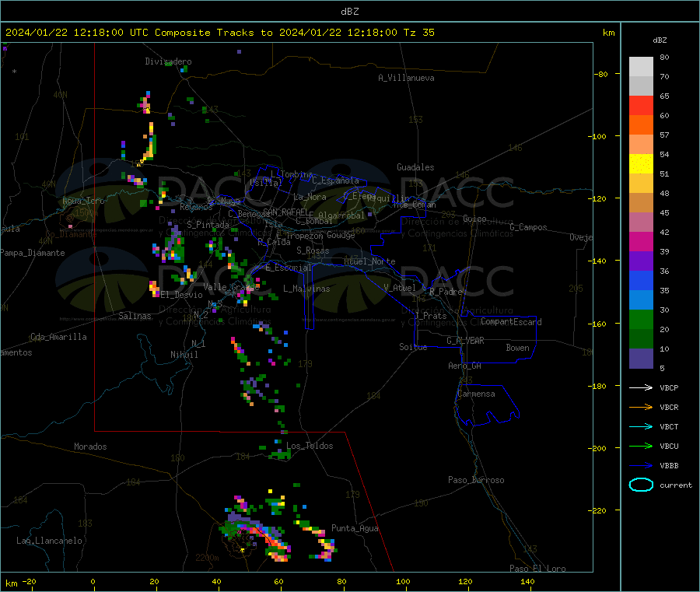Click the green VBCU arrow icon
This screenshot has width=700, height=592.
641,446
